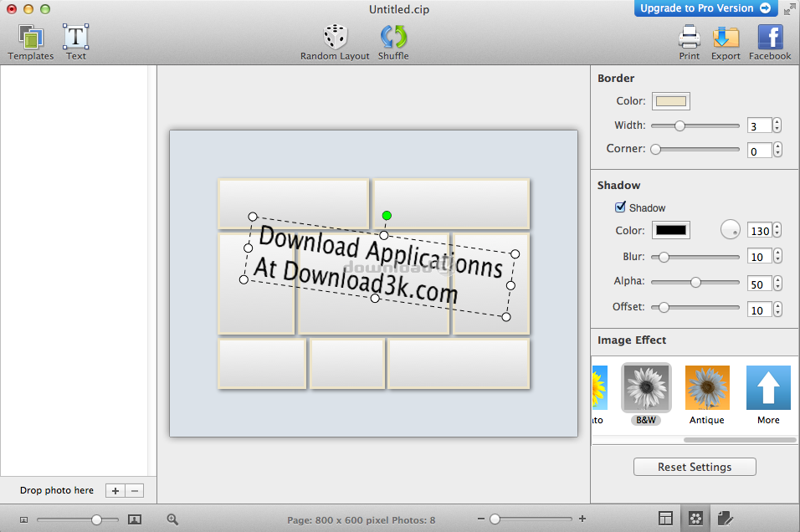Select the B&W image effect
The height and width of the screenshot is (532, 800).
pyautogui.click(x=646, y=394)
